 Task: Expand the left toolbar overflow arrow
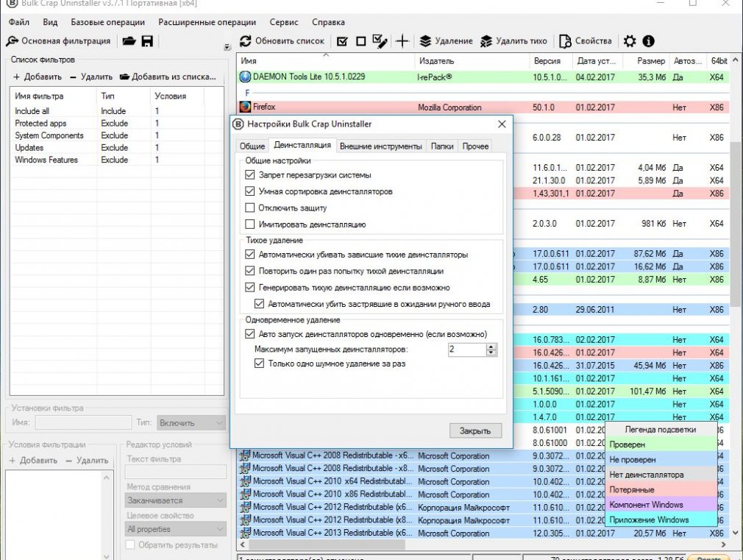coord(227,47)
